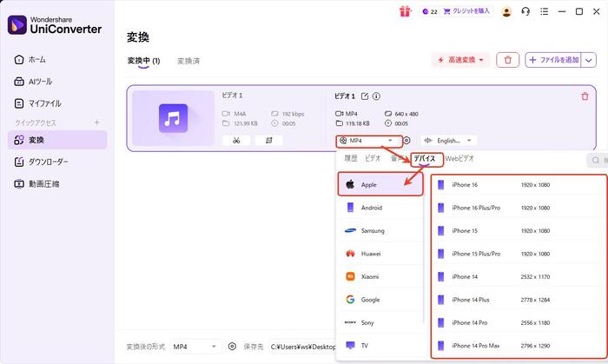Click the クレジットを購入 buy credits link

466,11
